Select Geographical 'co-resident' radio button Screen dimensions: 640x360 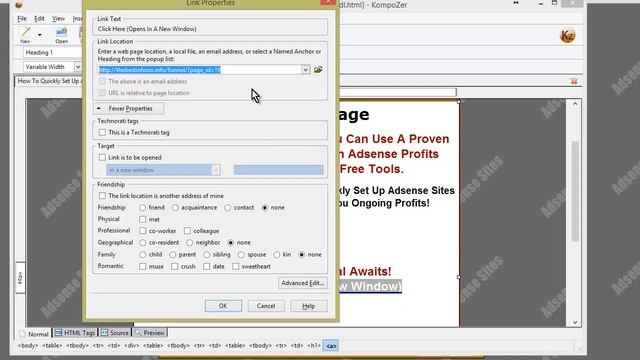142,242
